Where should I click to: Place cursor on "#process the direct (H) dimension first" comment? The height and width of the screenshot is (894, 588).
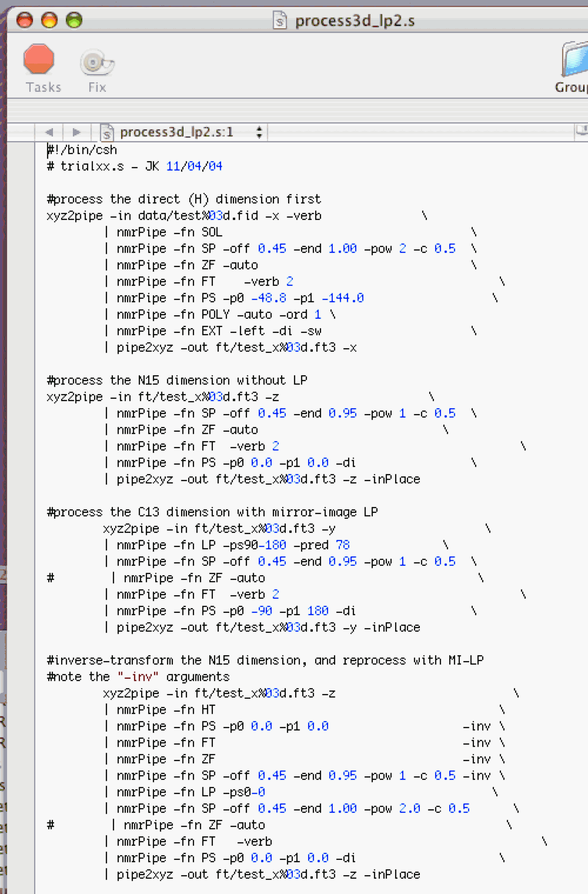point(183,199)
